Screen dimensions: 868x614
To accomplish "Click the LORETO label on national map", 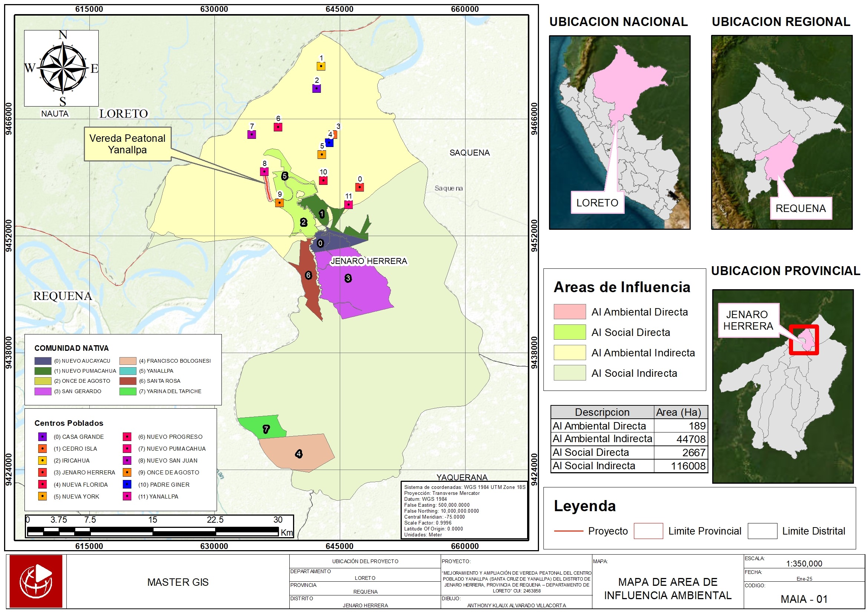I will point(597,203).
